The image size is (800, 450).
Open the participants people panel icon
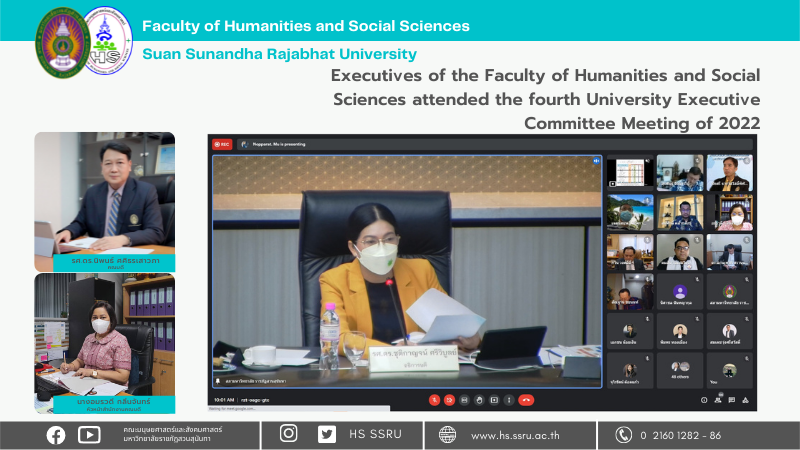[x=716, y=400]
